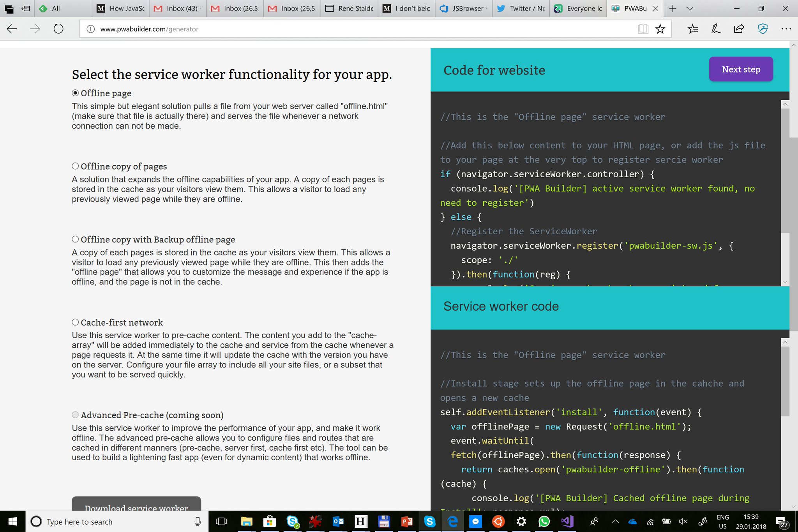Open Microsoft Store from taskbar
The image size is (798, 532).
tap(269, 521)
